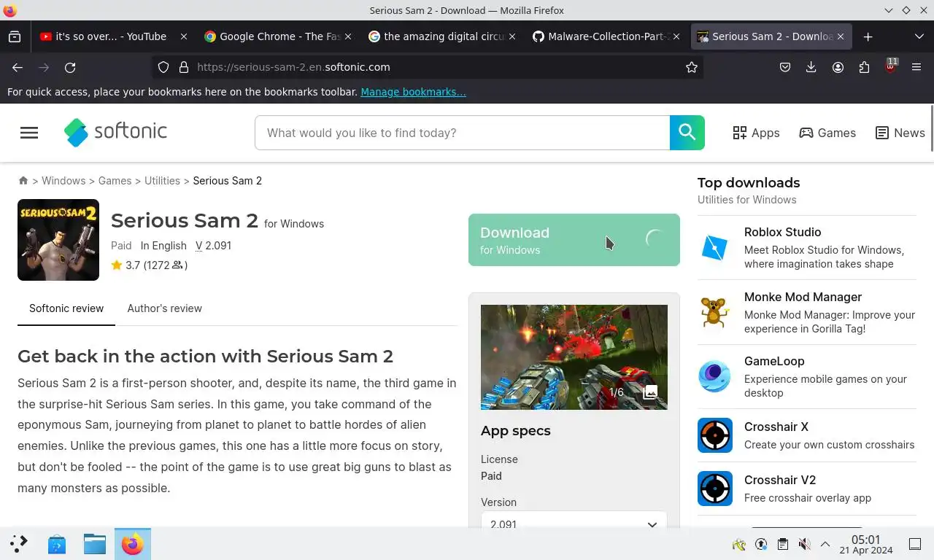934x560 pixels.
Task: Click the magnifier search button
Action: click(687, 133)
